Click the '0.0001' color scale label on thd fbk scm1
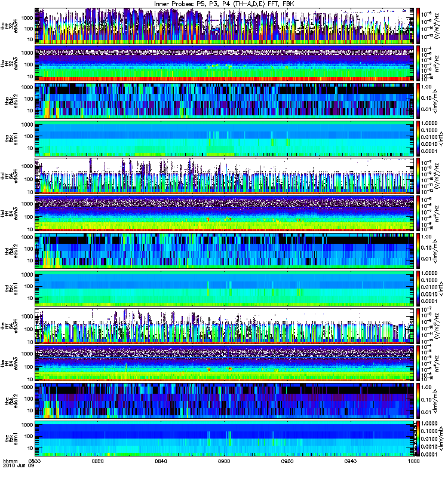448x478 pixels. coord(429,302)
